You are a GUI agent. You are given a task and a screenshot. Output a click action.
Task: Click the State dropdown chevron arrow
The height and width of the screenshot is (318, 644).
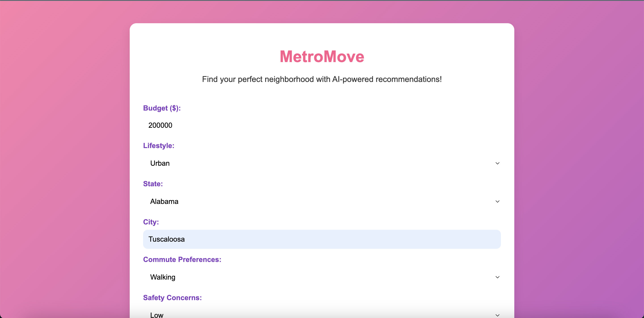497,201
